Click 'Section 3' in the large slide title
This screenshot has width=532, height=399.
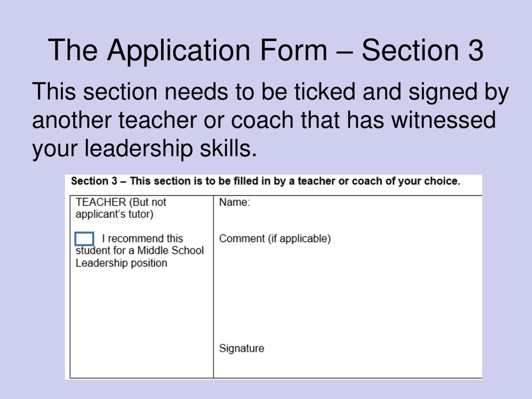pos(422,50)
